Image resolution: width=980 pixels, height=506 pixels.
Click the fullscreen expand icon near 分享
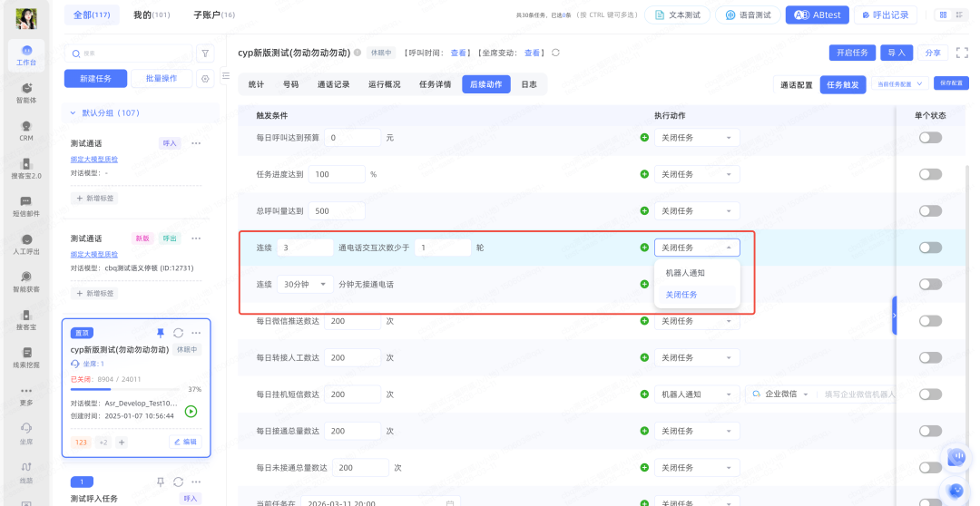coord(961,53)
